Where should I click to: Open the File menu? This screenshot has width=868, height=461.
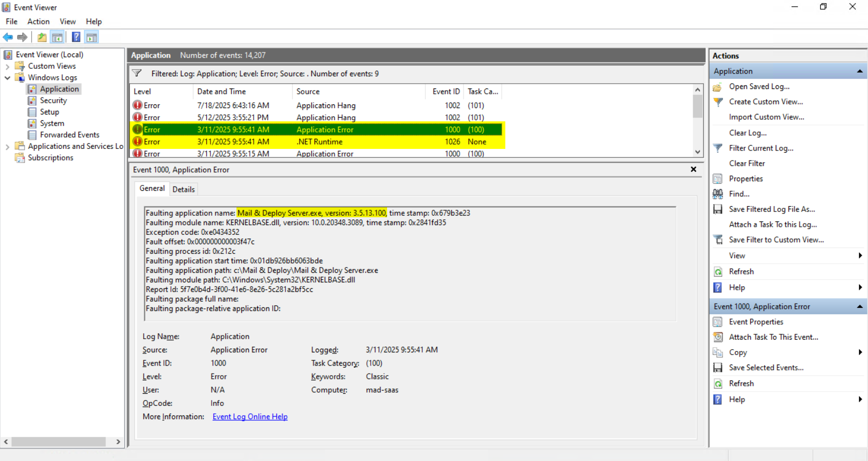tap(12, 22)
